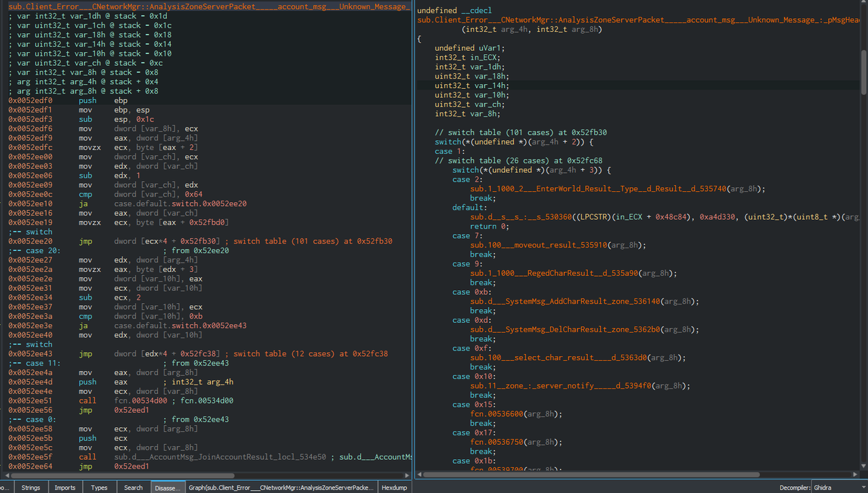Switch to the Strings tab
868x493 pixels.
(x=31, y=487)
